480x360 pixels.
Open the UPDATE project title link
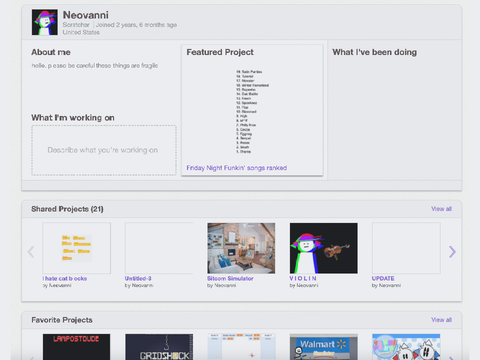[383, 278]
